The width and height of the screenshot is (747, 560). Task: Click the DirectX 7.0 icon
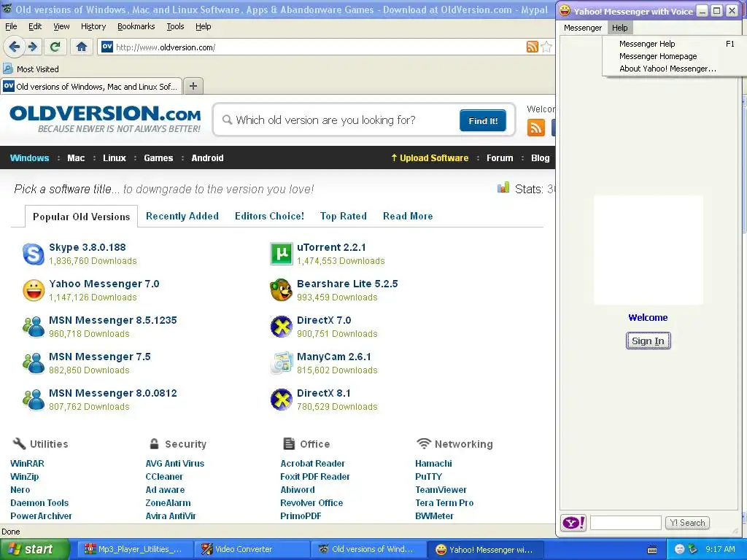pos(281,327)
